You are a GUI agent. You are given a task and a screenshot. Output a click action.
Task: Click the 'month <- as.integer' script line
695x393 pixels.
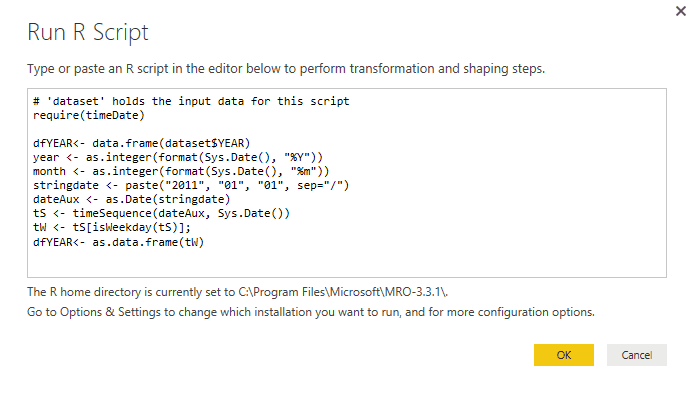[181, 171]
